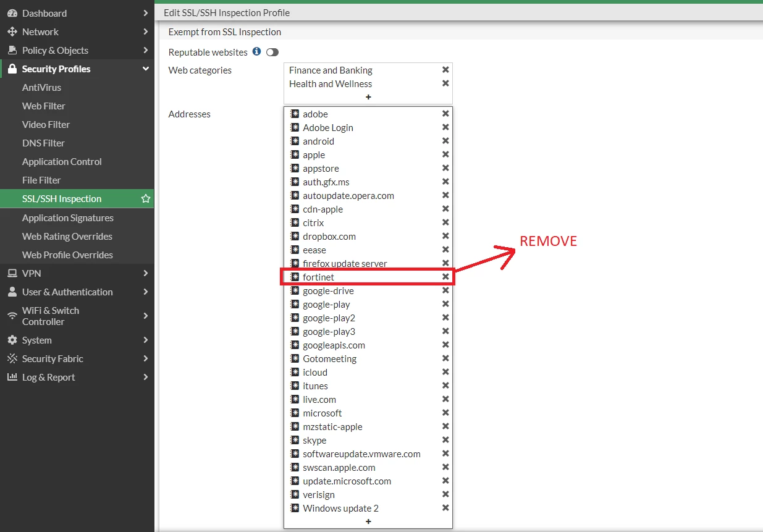Add a new web category entry
The width and height of the screenshot is (763, 532).
(368, 97)
